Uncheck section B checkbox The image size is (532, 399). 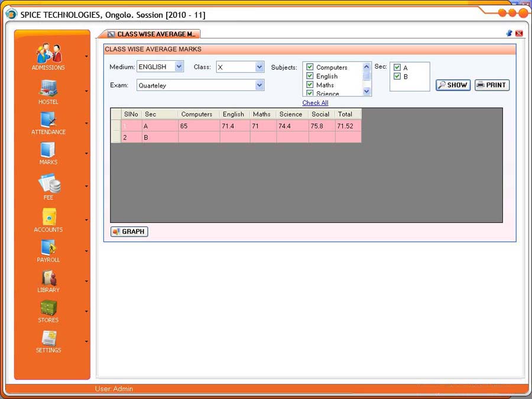(397, 76)
